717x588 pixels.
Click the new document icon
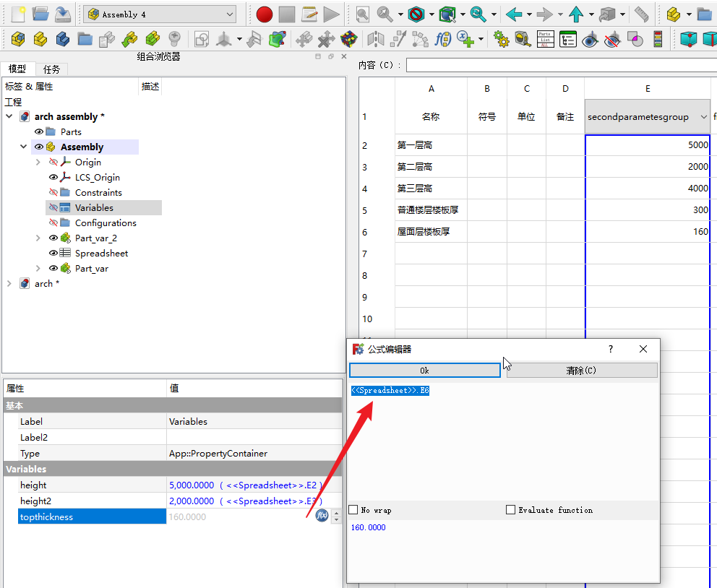coord(17,14)
